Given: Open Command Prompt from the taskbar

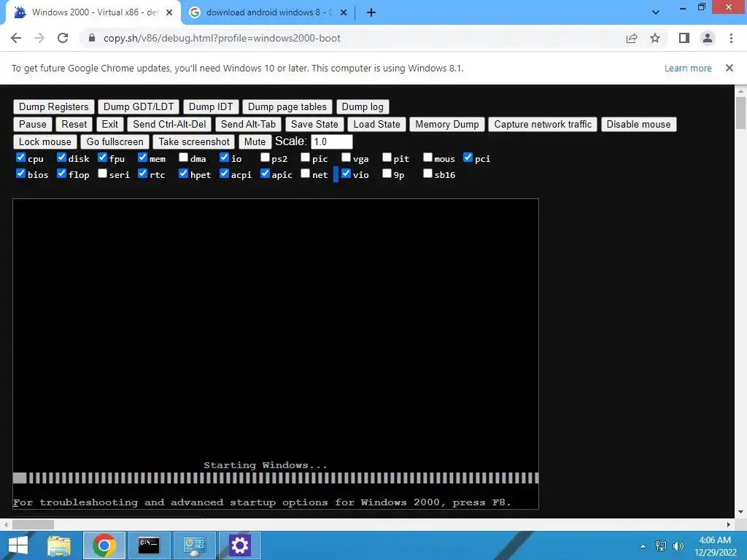Looking at the screenshot, I should point(149,545).
